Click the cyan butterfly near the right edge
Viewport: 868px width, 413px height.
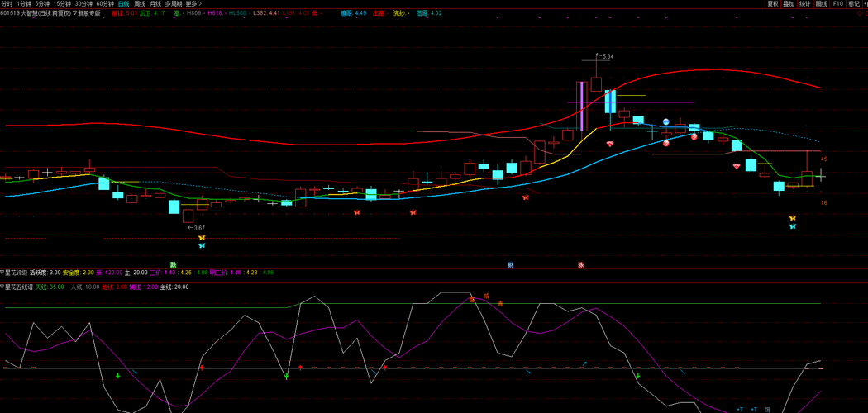click(792, 226)
